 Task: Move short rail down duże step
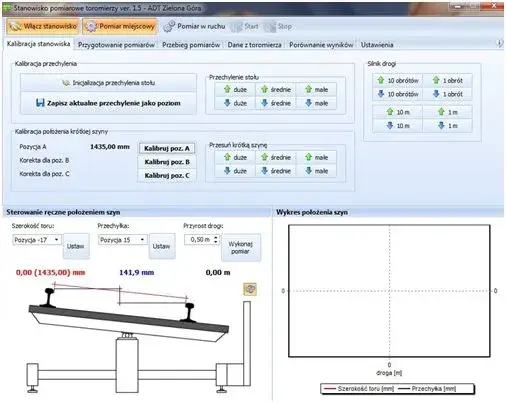coord(235,171)
